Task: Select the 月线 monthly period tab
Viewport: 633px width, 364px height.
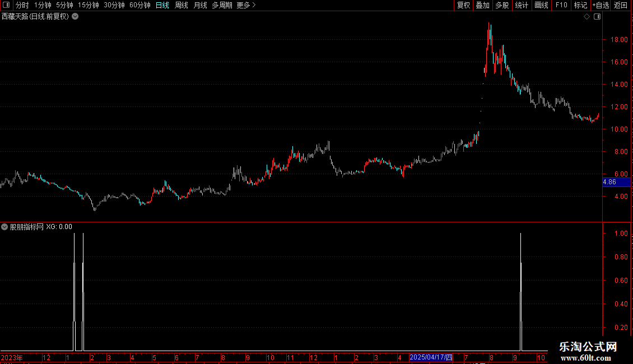Action: click(200, 5)
